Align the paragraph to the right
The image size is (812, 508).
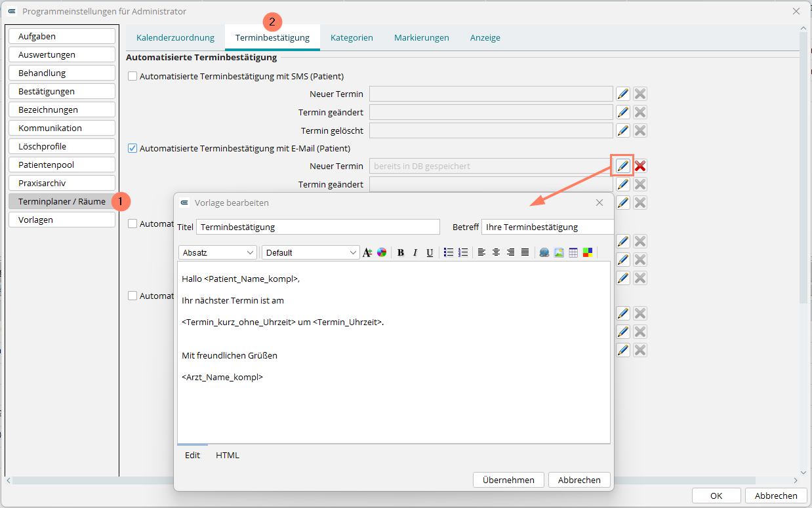[x=510, y=252]
